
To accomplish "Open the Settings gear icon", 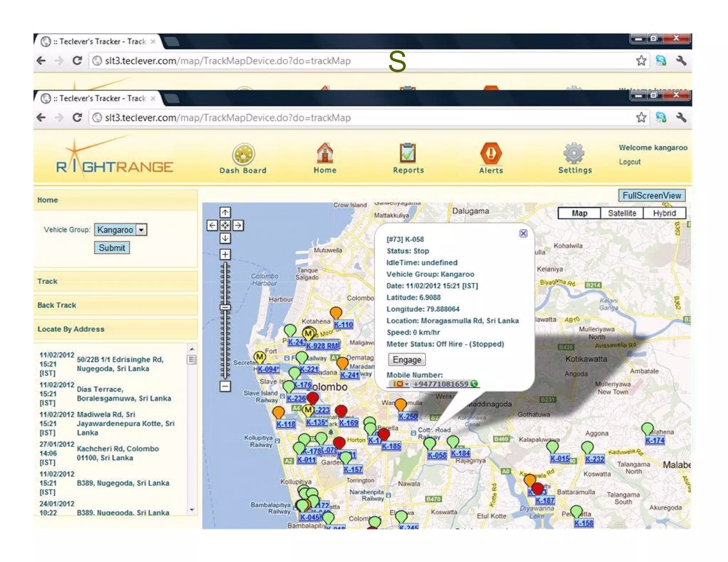I will pos(574,153).
